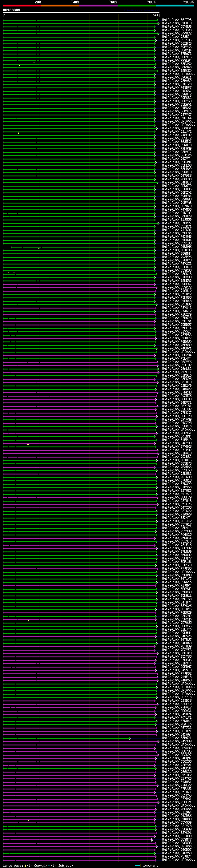
Task: Open the UniRef100_C4SRB6 hit
Action: tap(177, 816)
